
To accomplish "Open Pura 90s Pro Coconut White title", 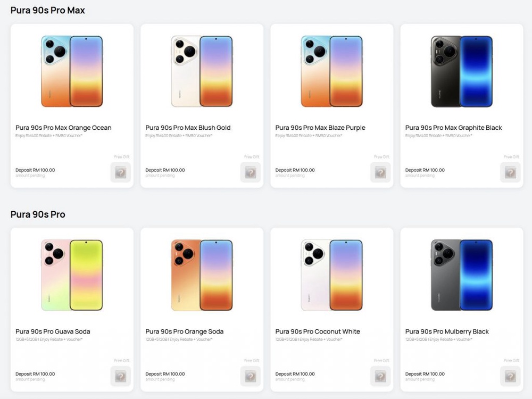I will click(318, 331).
